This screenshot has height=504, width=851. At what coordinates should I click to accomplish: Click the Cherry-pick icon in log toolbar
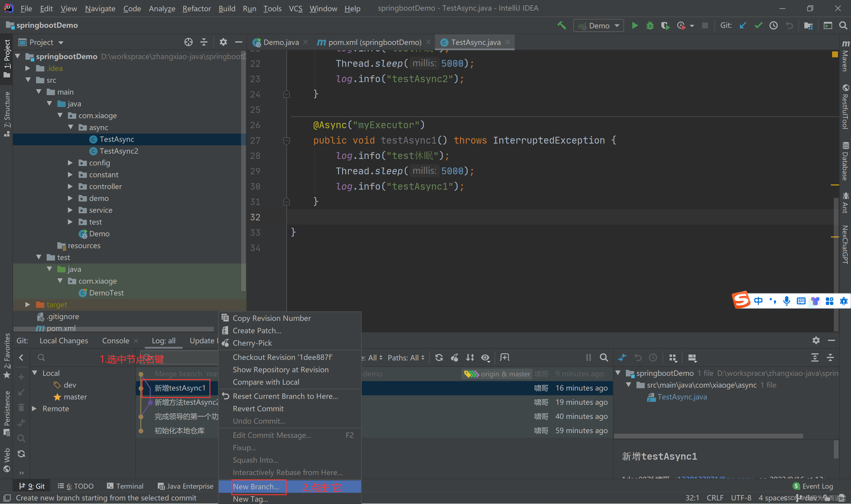(x=454, y=358)
